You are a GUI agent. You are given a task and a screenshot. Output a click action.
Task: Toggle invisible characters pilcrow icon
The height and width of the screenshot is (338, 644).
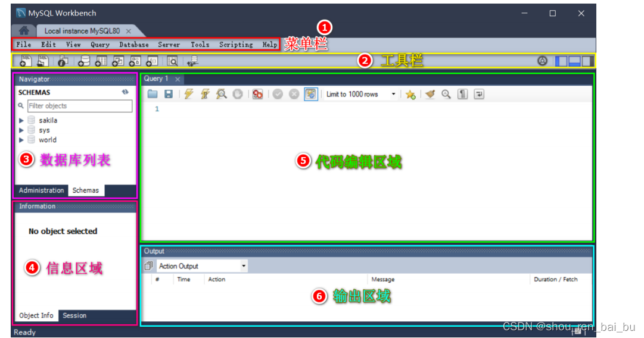(462, 94)
